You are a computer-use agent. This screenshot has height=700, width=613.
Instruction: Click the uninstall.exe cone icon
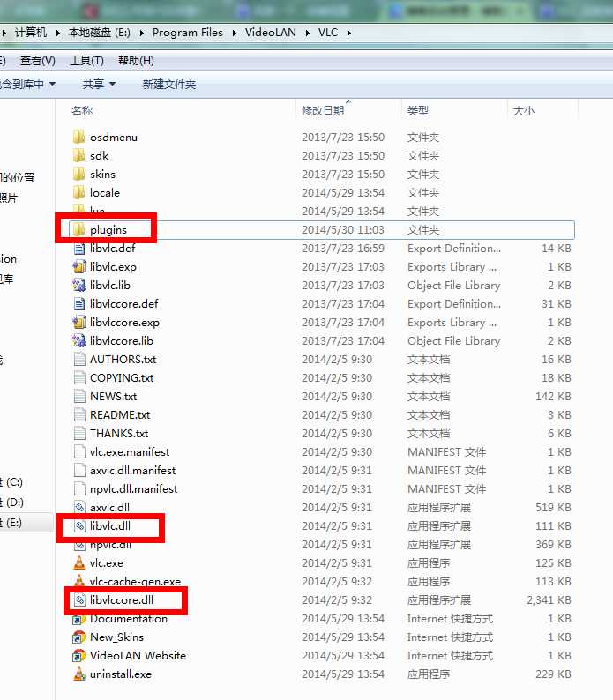(79, 674)
